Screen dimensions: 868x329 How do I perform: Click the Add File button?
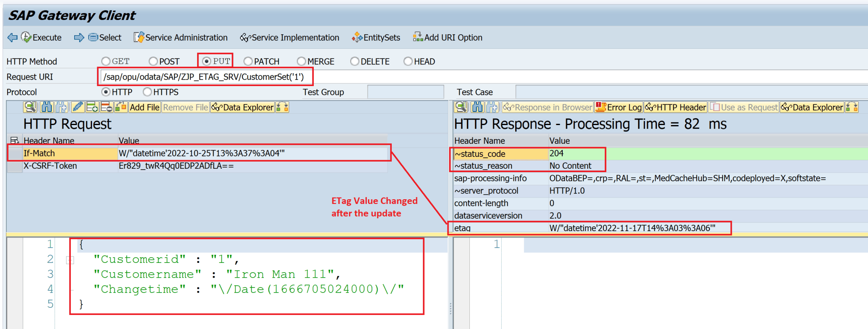(145, 107)
